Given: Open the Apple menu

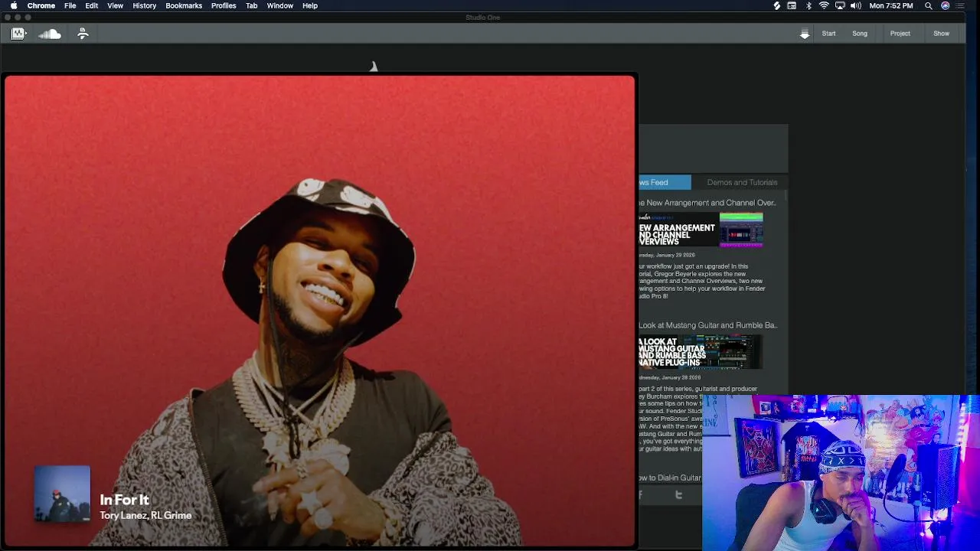Looking at the screenshot, I should [14, 5].
